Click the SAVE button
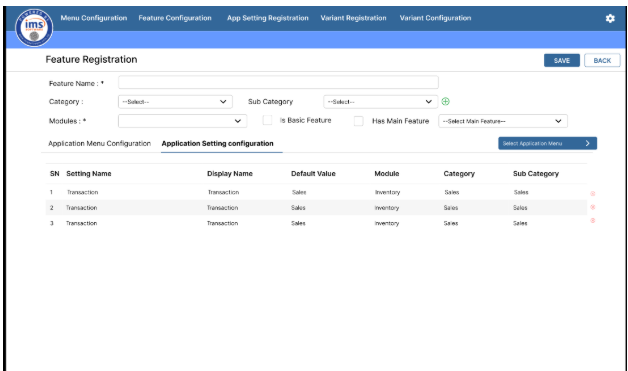The image size is (628, 371). coord(562,60)
